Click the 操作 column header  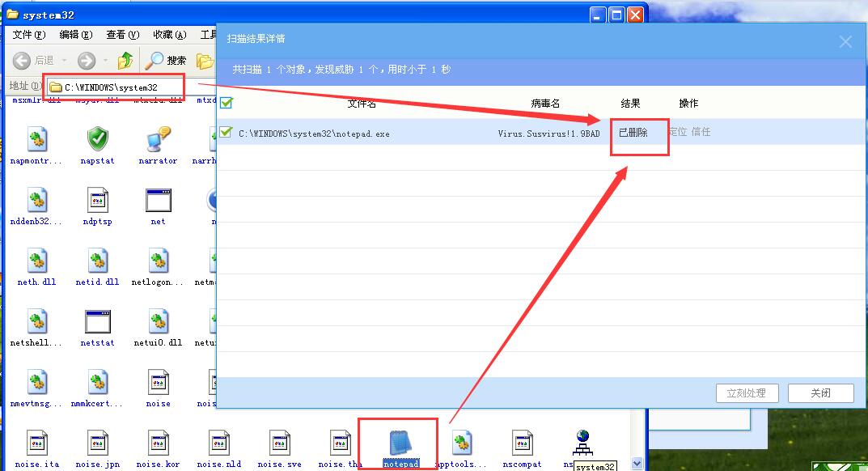688,103
